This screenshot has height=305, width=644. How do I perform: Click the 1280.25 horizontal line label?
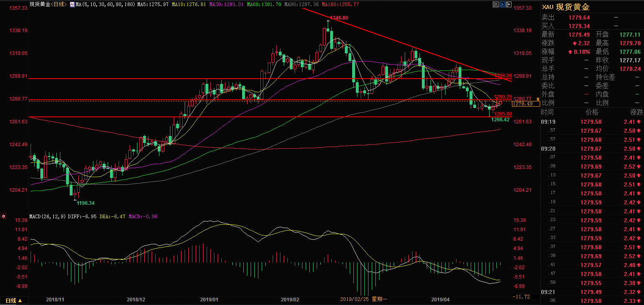pos(503,97)
